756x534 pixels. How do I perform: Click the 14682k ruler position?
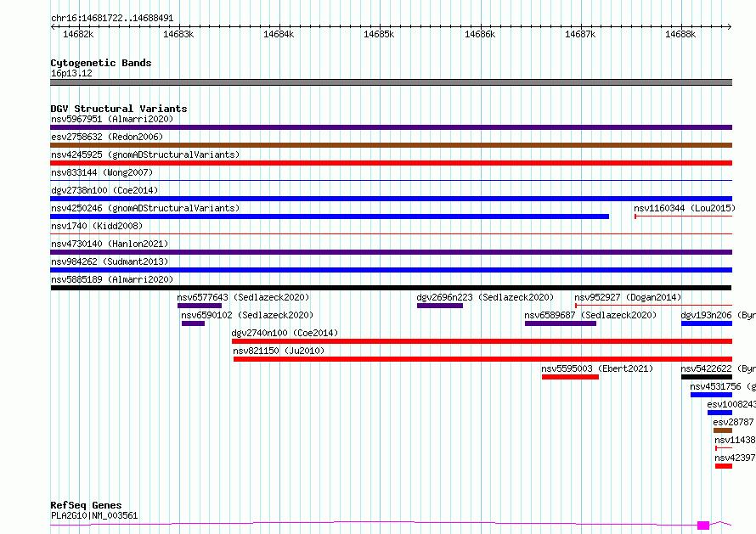78,34
